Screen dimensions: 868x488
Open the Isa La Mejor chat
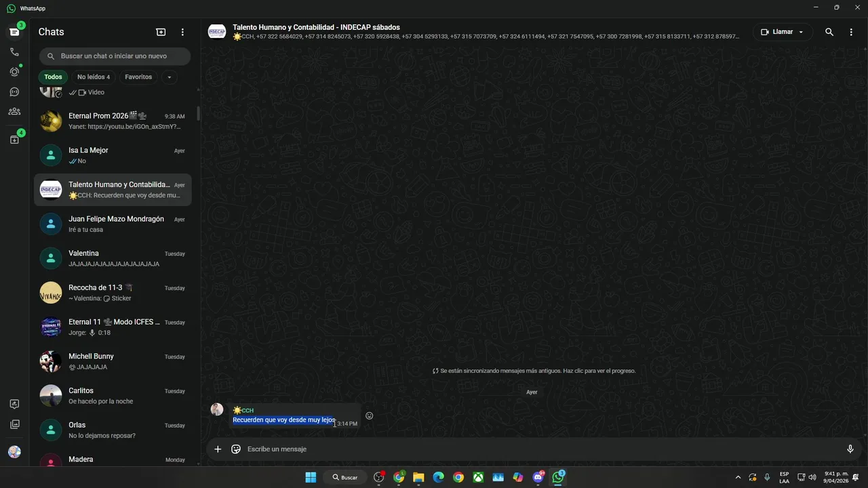[x=113, y=155]
